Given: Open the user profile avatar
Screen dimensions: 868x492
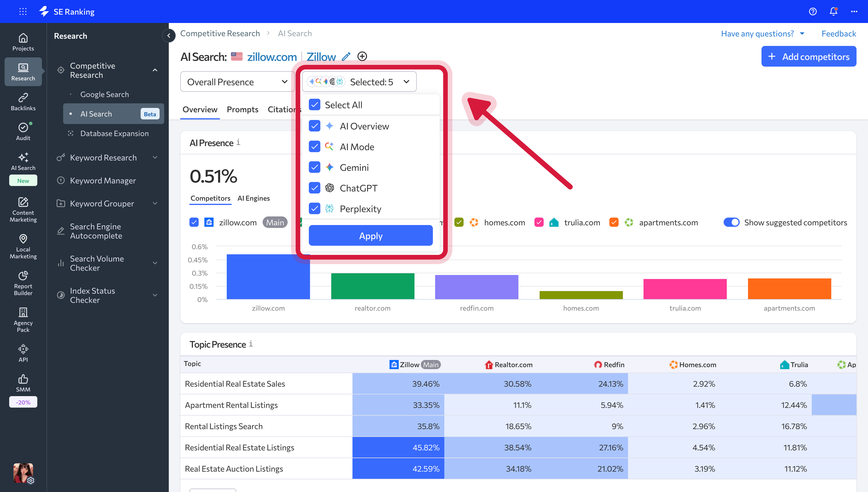Looking at the screenshot, I should [23, 473].
